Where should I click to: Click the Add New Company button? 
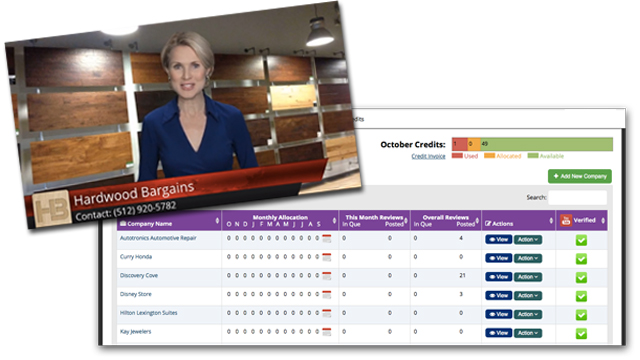click(x=580, y=176)
